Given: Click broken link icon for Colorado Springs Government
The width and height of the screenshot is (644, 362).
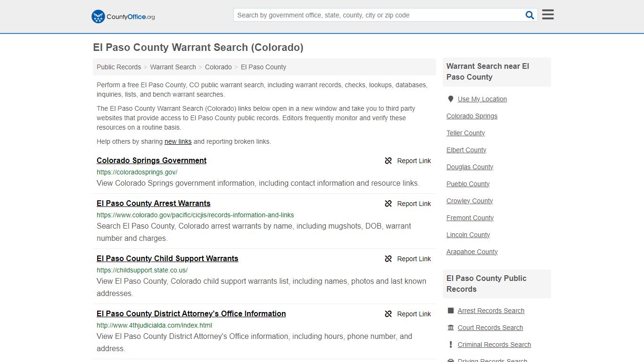Looking at the screenshot, I should (388, 161).
